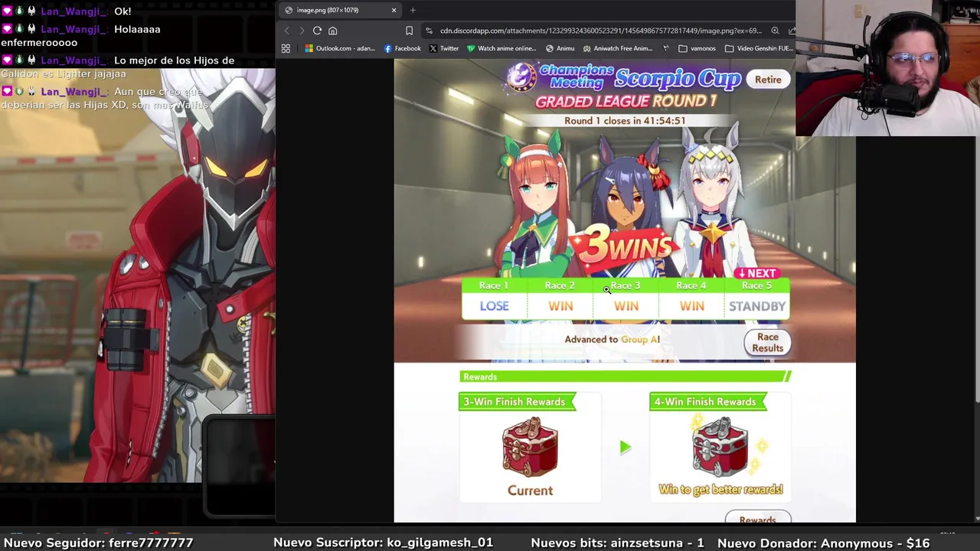Click the green Rewards section header
The height and width of the screenshot is (551, 980).
(625, 377)
